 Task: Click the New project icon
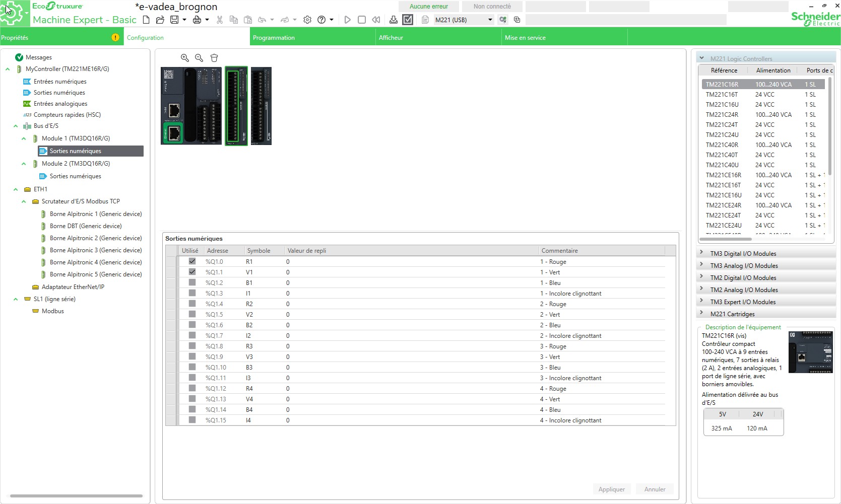(146, 20)
